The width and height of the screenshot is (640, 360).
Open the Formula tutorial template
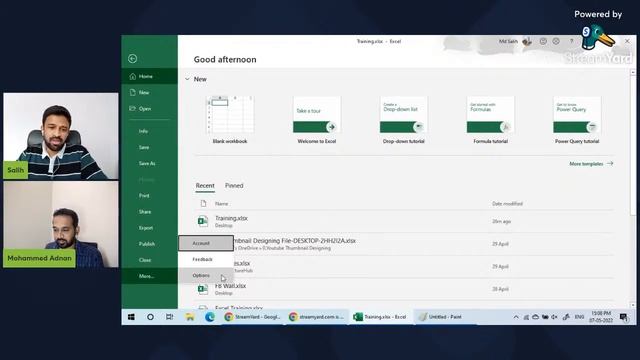coord(491,120)
